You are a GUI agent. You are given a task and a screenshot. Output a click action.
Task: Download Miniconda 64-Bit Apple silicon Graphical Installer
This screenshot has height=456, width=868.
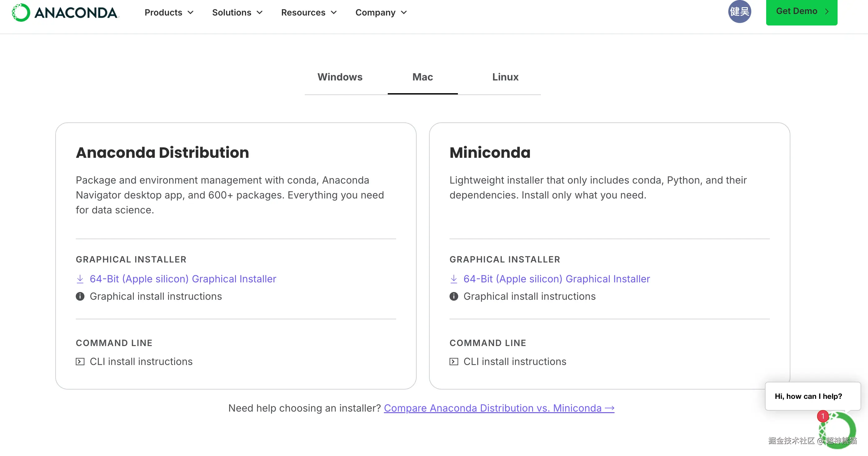pos(556,279)
